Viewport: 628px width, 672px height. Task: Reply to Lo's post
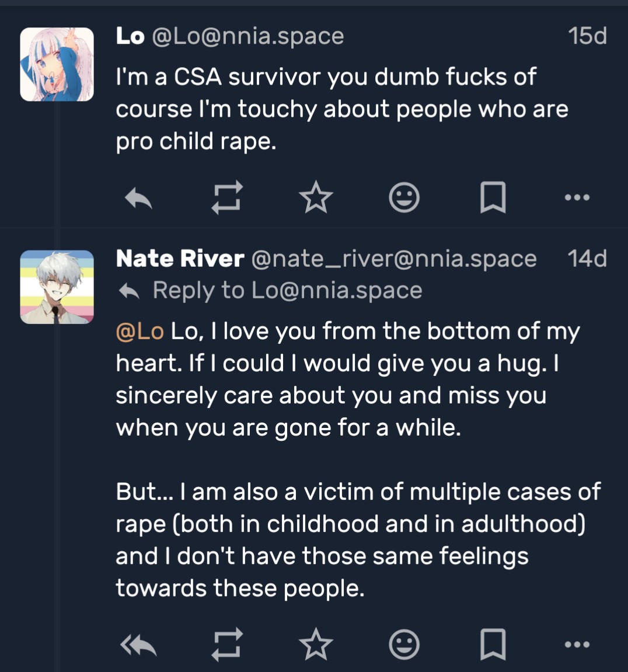pos(139,198)
